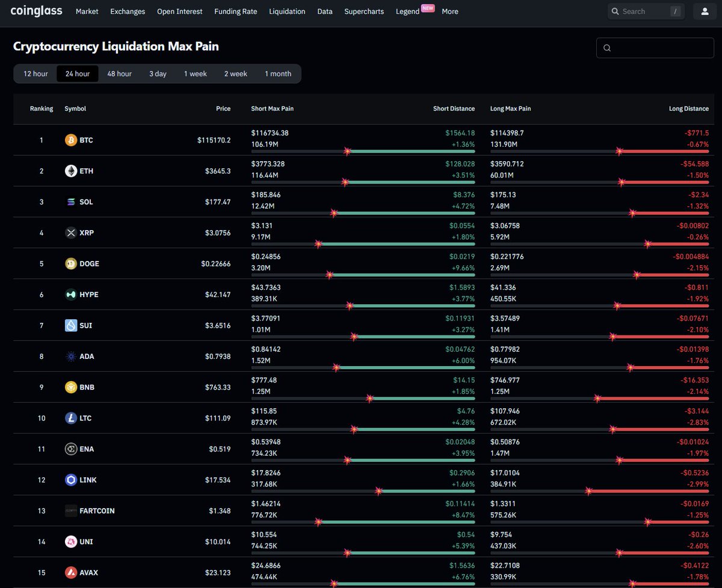Sort by Short Distance header

(x=454, y=109)
